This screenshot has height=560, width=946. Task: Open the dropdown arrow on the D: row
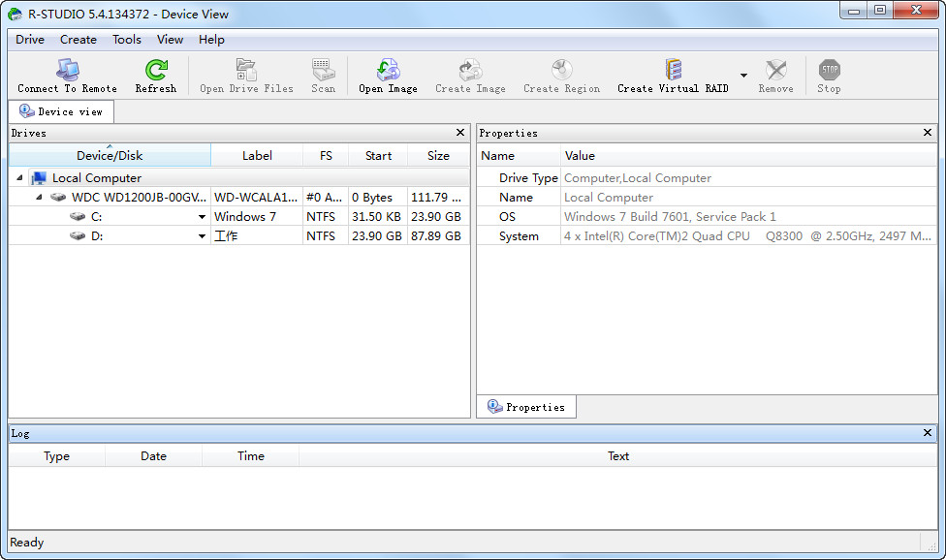(203, 236)
